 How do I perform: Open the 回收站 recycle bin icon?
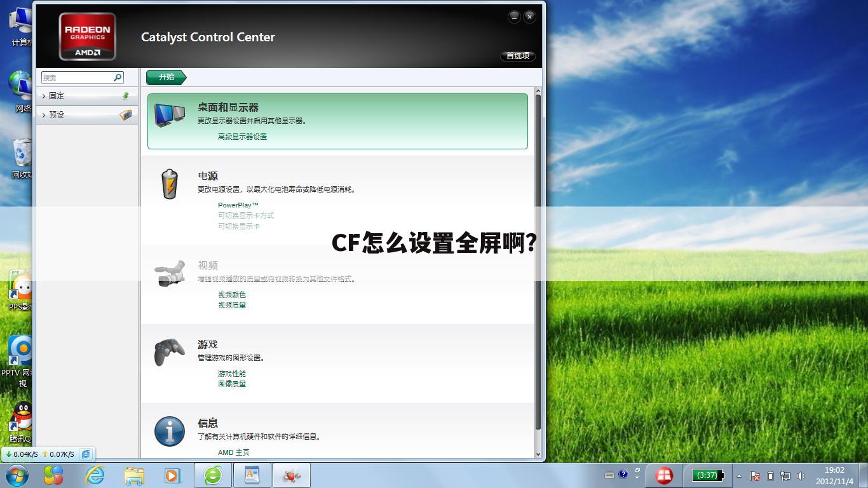(x=22, y=159)
